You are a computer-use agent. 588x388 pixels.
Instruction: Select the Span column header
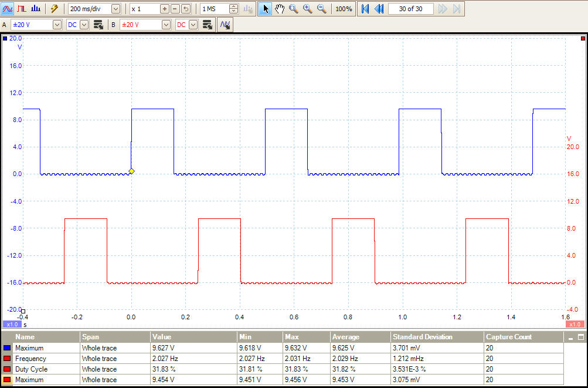115,337
